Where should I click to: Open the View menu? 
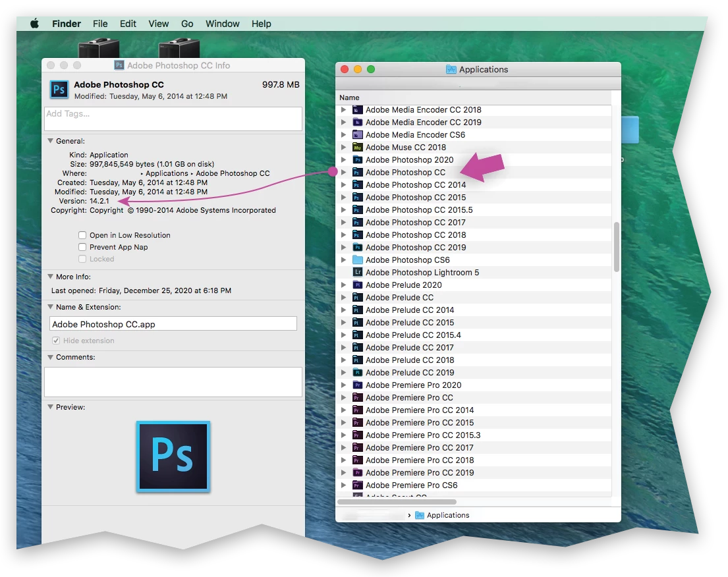pos(158,24)
